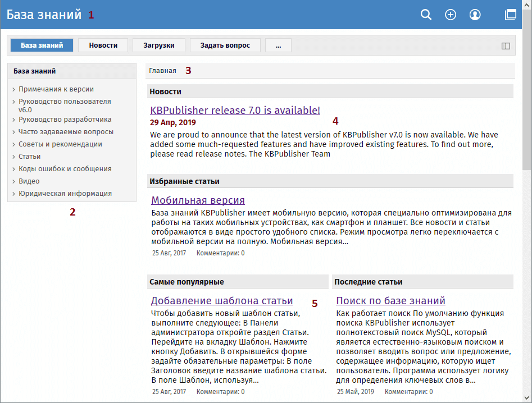The width and height of the screenshot is (532, 403).
Task: Open Юридическая информация category
Action: 65,194
